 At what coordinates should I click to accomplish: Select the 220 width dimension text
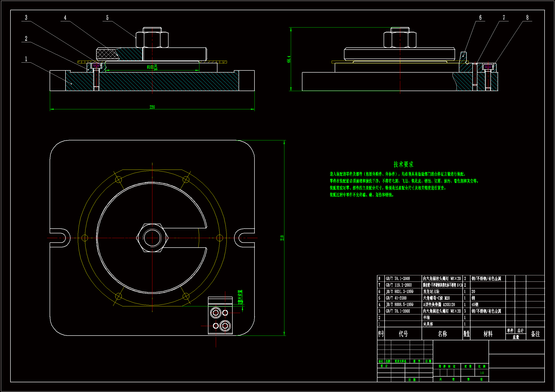152,107
